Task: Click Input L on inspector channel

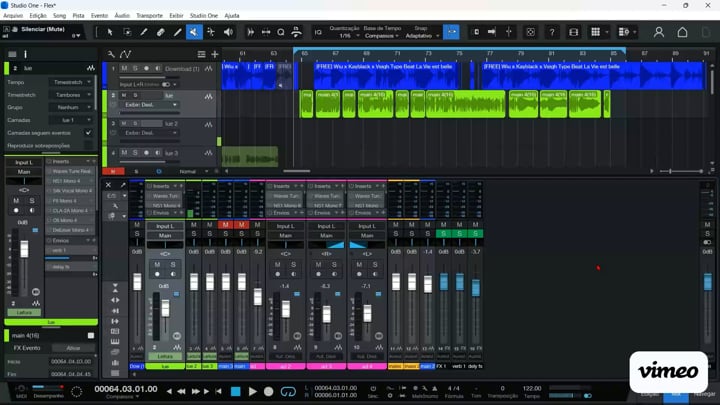Action: pos(24,162)
